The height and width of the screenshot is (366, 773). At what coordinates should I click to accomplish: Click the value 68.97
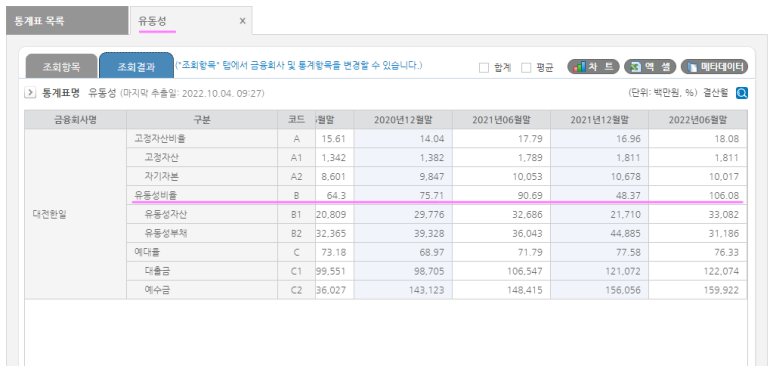coord(432,252)
